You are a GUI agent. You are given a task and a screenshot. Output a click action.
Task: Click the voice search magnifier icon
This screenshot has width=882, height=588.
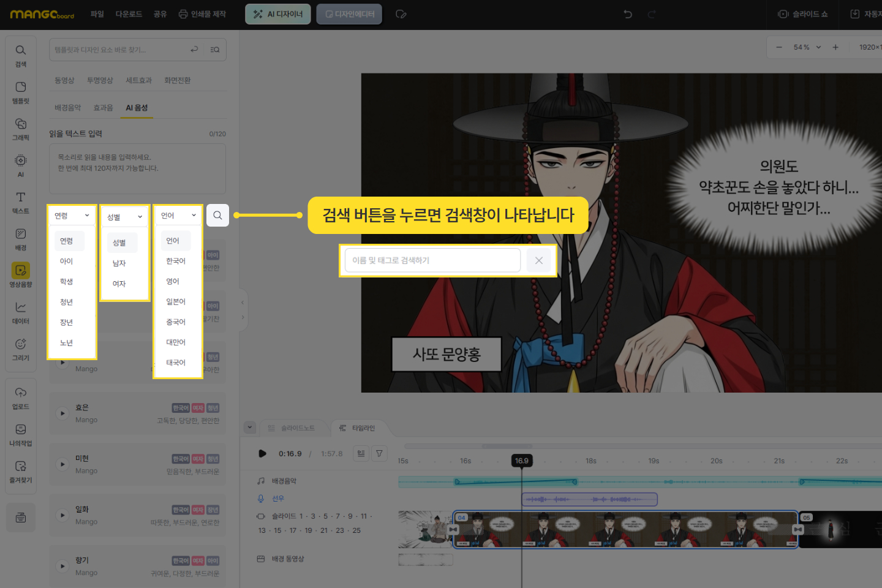pyautogui.click(x=217, y=216)
